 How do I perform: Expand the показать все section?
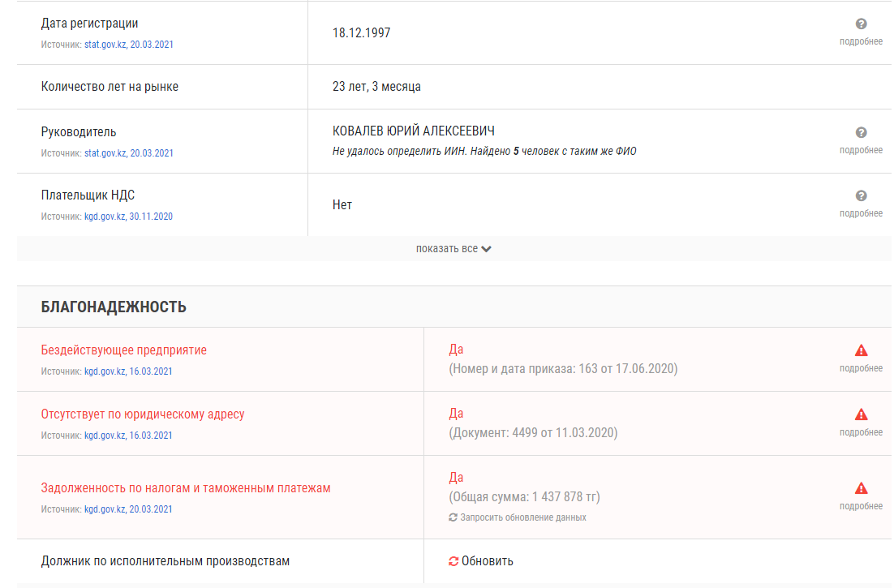click(453, 249)
